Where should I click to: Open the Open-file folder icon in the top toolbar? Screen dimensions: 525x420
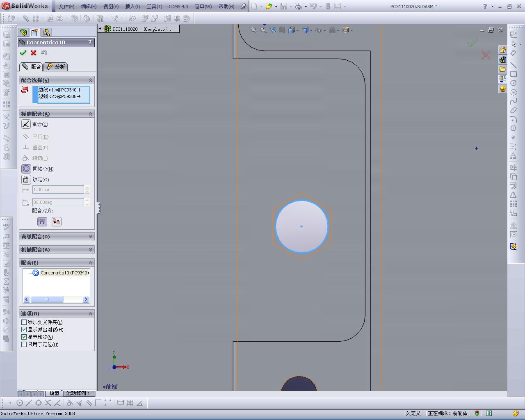269,6
